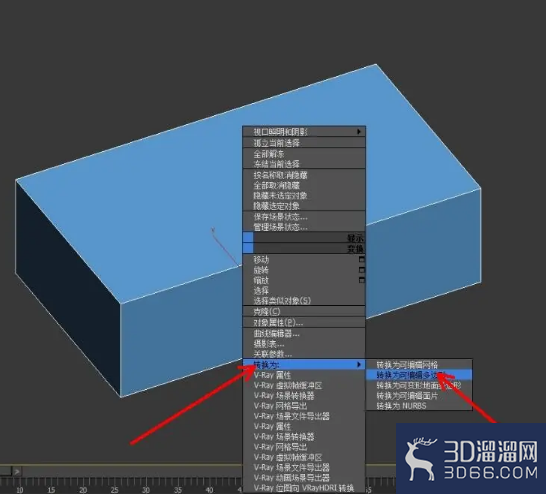
Task: Select highlighted 转换为可编辑多边形 submenu item
Action: pyautogui.click(x=419, y=375)
